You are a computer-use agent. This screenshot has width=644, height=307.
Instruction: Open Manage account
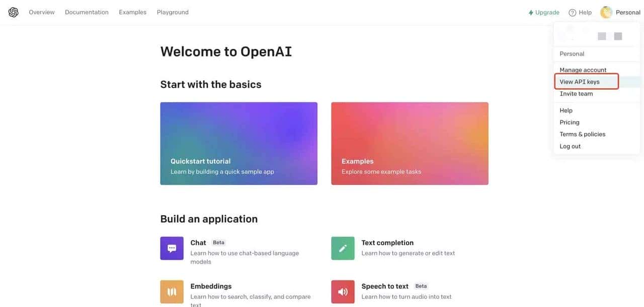point(583,70)
